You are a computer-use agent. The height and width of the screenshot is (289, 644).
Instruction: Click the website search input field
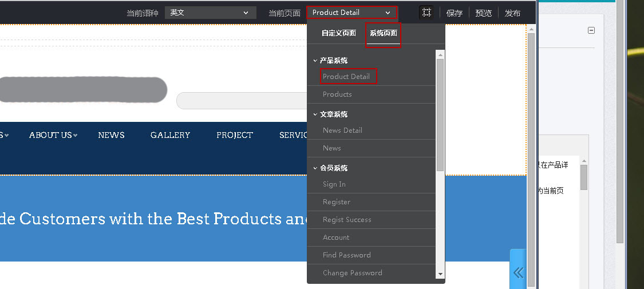pyautogui.click(x=240, y=101)
